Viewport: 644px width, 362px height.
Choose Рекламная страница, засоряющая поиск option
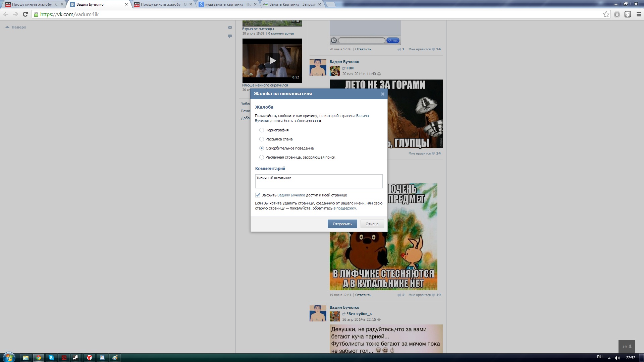(262, 157)
